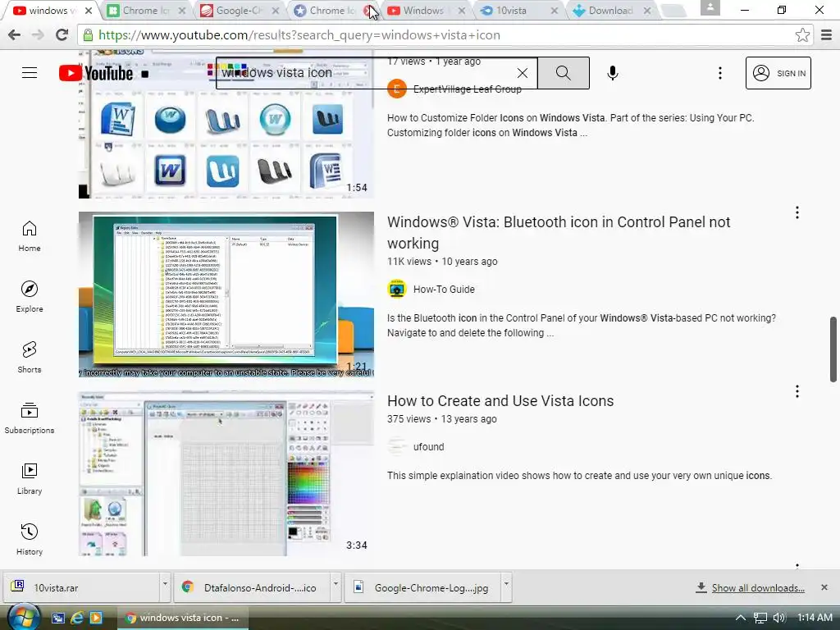Launch Internet Explorer from taskbar
The image size is (840, 630).
pyautogui.click(x=77, y=618)
